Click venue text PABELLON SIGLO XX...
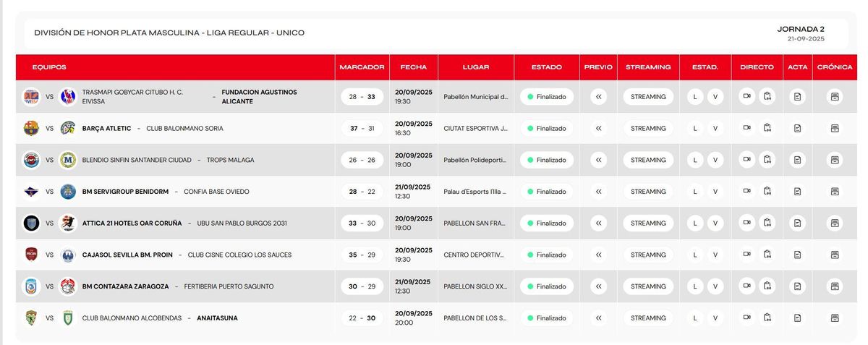 pyautogui.click(x=475, y=286)
